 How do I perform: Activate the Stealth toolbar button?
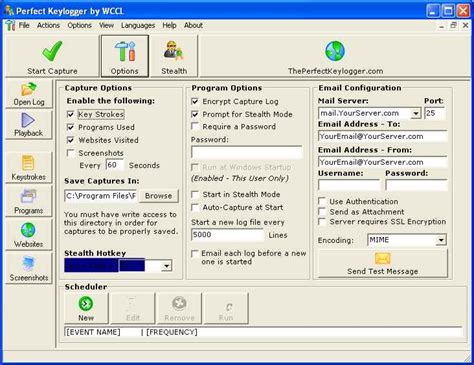(x=174, y=56)
